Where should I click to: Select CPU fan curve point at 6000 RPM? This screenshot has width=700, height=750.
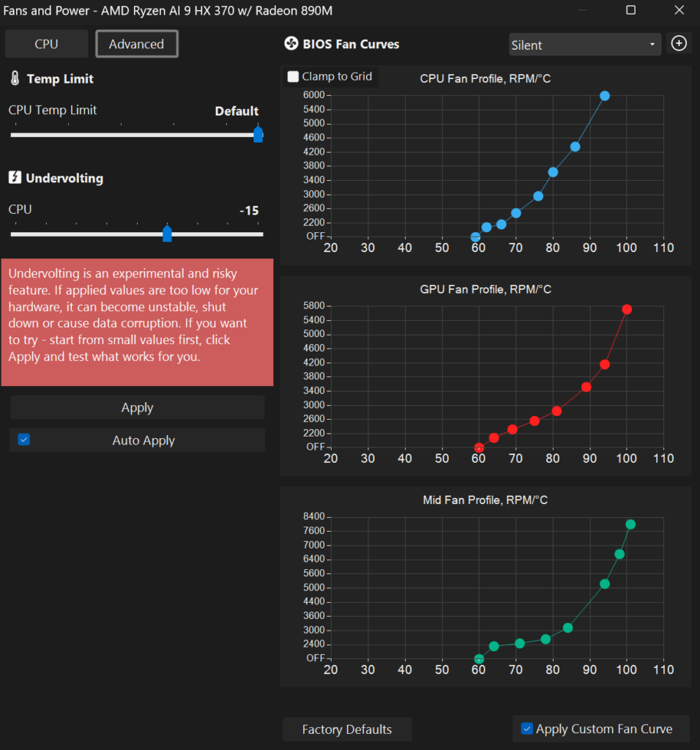[x=605, y=96]
